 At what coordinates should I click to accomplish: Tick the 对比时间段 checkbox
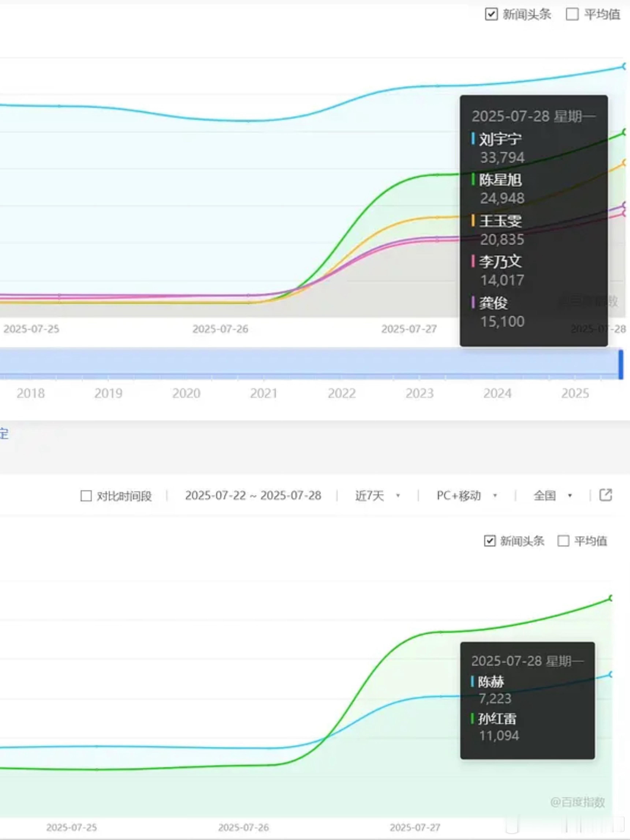click(x=86, y=496)
